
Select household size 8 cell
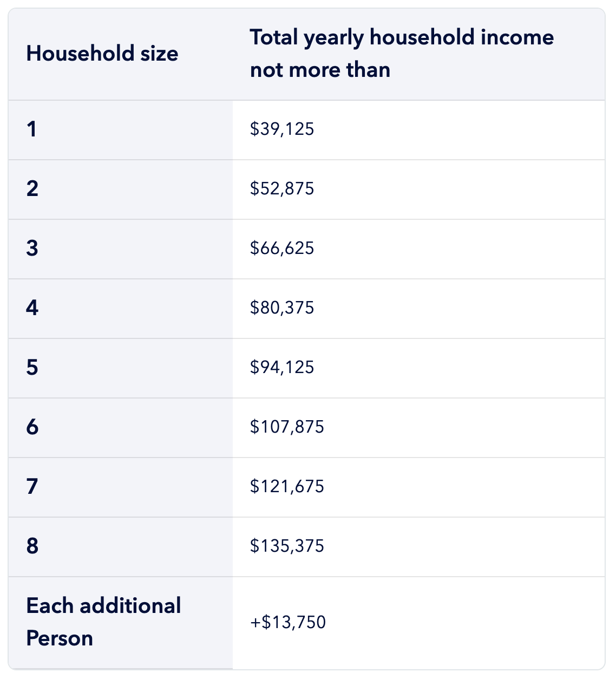click(x=32, y=546)
